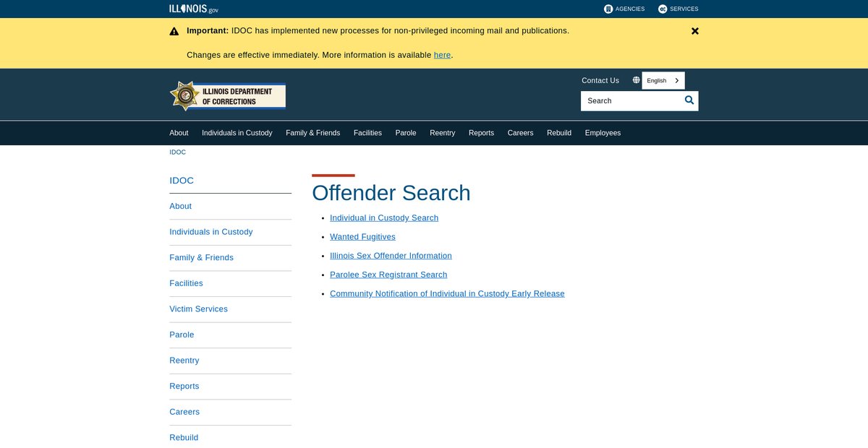
Task: Open Individual in Custody Search link
Action: 384,218
